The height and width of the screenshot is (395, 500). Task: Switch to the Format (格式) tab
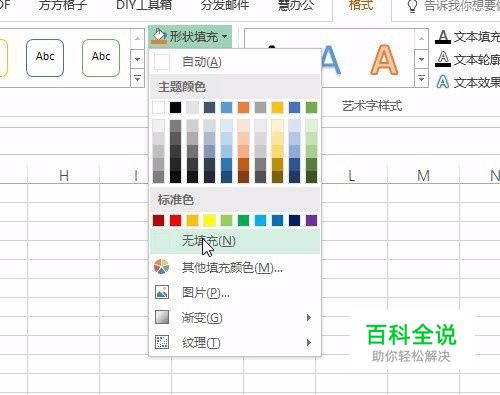coord(361,5)
